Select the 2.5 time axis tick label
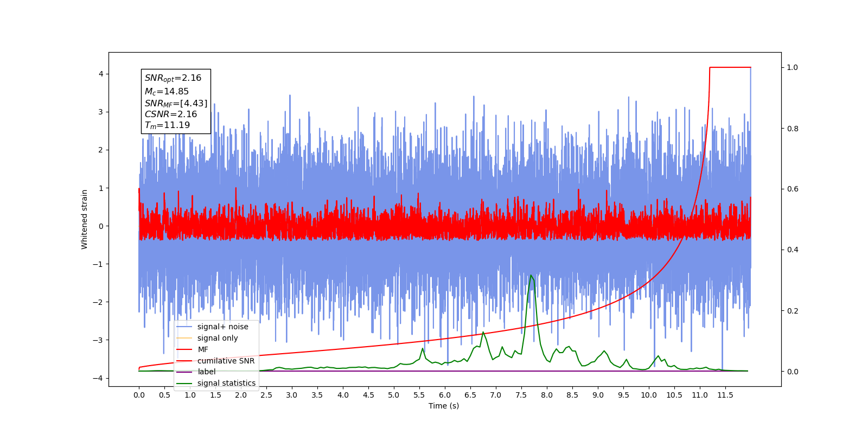Viewport: 868px width, 434px height. coord(266,395)
